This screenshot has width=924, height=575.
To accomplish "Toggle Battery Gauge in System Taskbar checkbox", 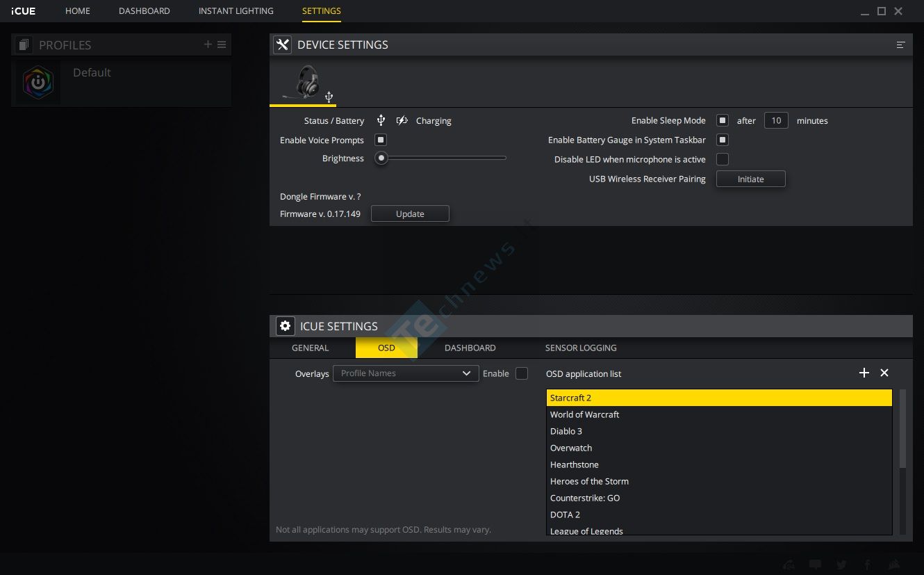I will coord(723,140).
